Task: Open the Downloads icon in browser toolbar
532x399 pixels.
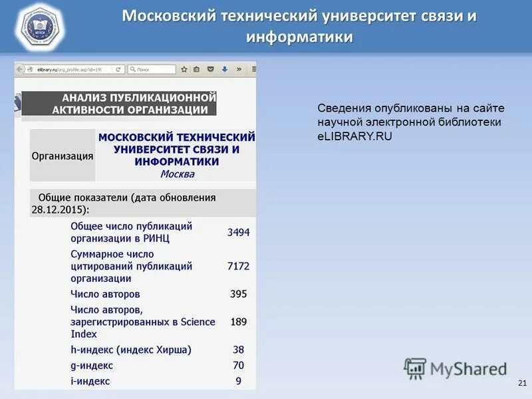Action: point(226,68)
